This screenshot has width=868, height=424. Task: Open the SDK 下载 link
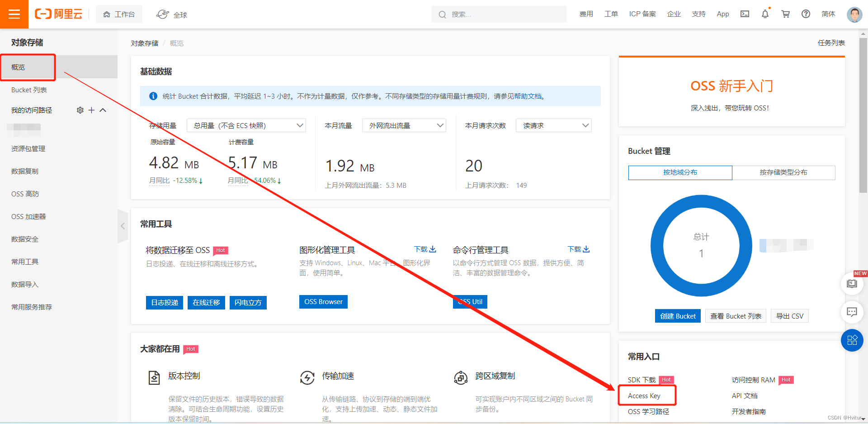[x=642, y=380]
